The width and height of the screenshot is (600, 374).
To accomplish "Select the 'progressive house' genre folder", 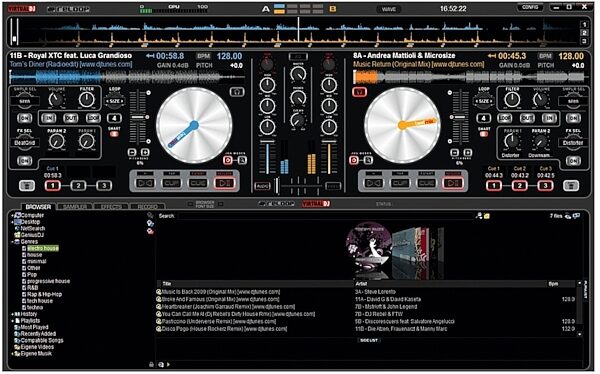I will 48,281.
